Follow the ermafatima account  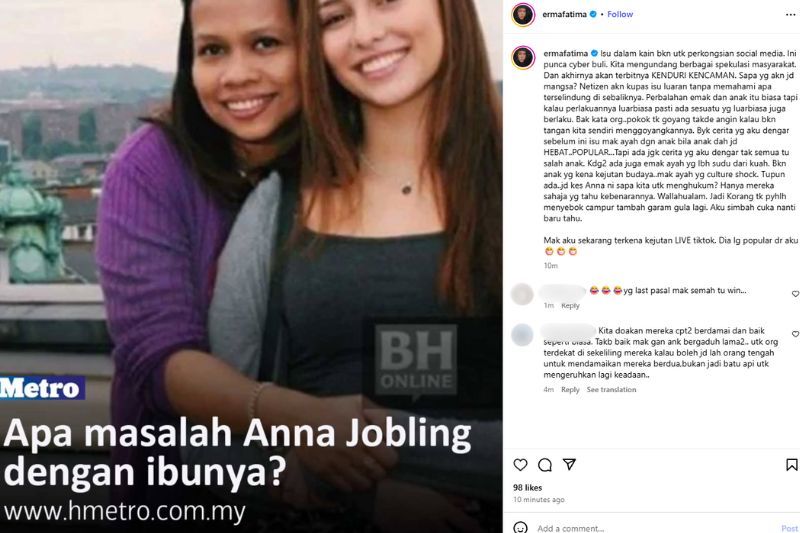pos(620,14)
